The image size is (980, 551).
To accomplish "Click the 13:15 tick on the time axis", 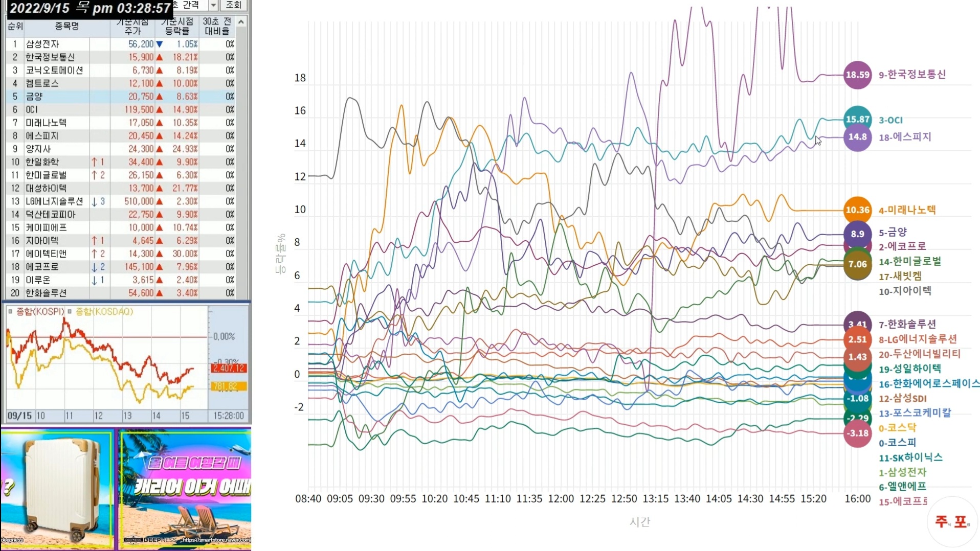I will (x=655, y=499).
